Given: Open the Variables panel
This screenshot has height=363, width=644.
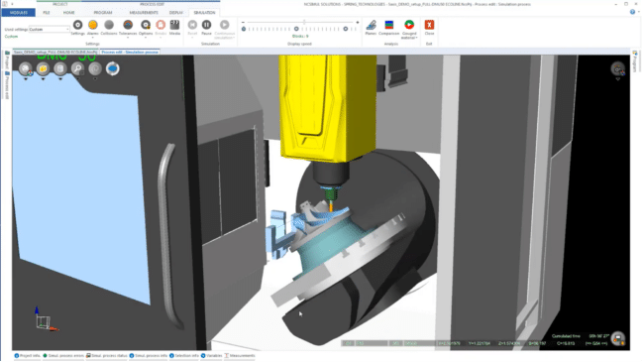Looking at the screenshot, I should pos(211,356).
